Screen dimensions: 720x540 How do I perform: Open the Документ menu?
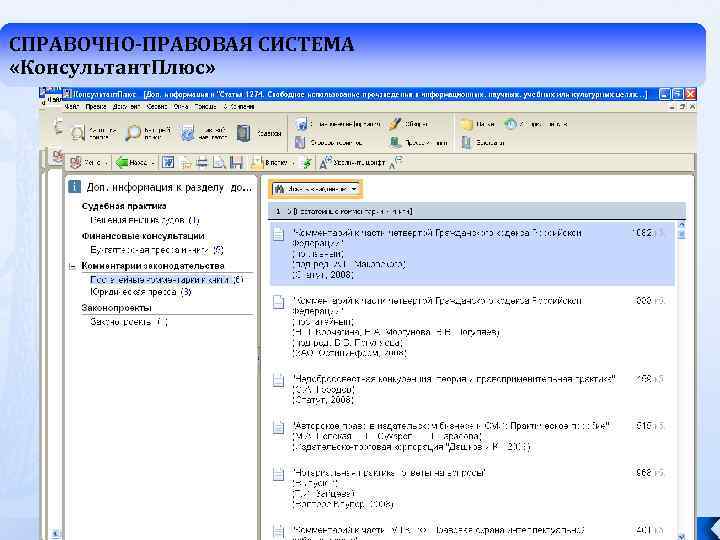pos(126,107)
